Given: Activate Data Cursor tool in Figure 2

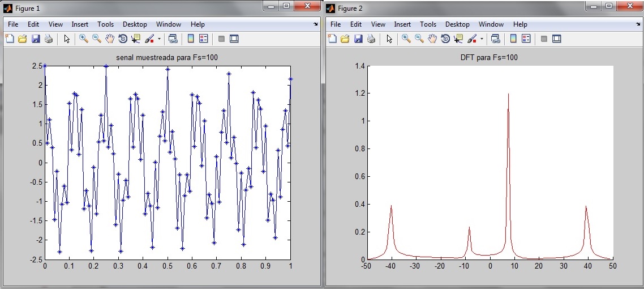Looking at the screenshot, I should pos(459,39).
